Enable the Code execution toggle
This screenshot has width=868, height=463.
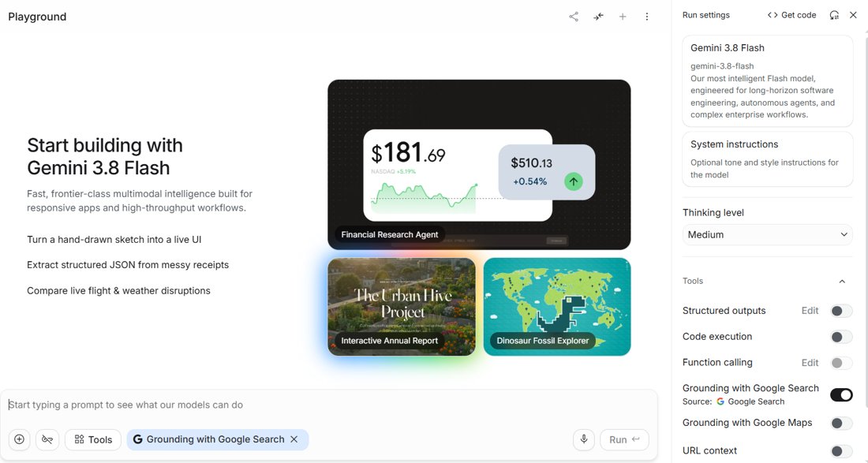pyautogui.click(x=841, y=336)
